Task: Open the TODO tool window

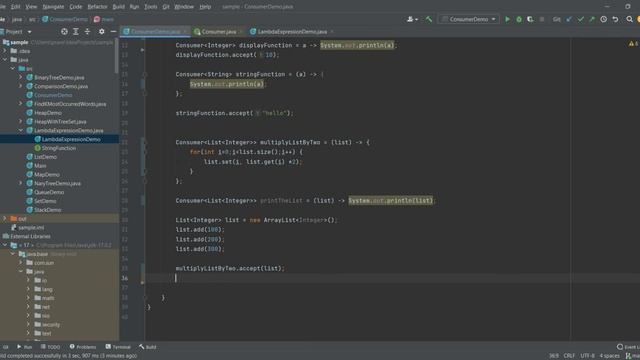Action: tap(50, 347)
